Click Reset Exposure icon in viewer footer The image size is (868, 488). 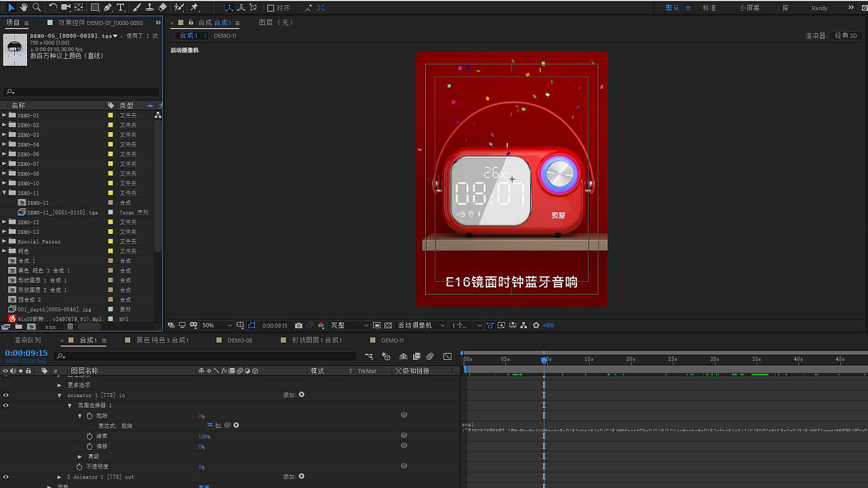536,325
